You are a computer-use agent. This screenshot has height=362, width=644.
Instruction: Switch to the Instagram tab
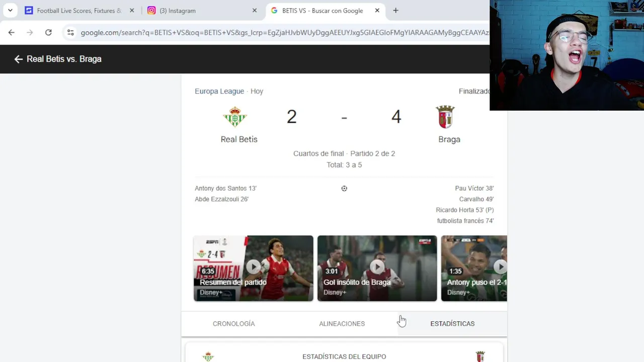click(x=201, y=11)
